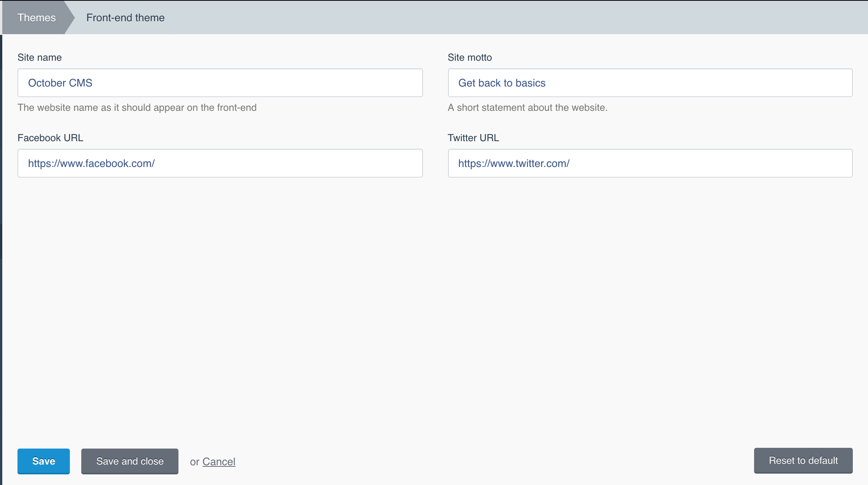Image resolution: width=868 pixels, height=485 pixels.
Task: Focus the Site name input field
Action: tap(220, 83)
